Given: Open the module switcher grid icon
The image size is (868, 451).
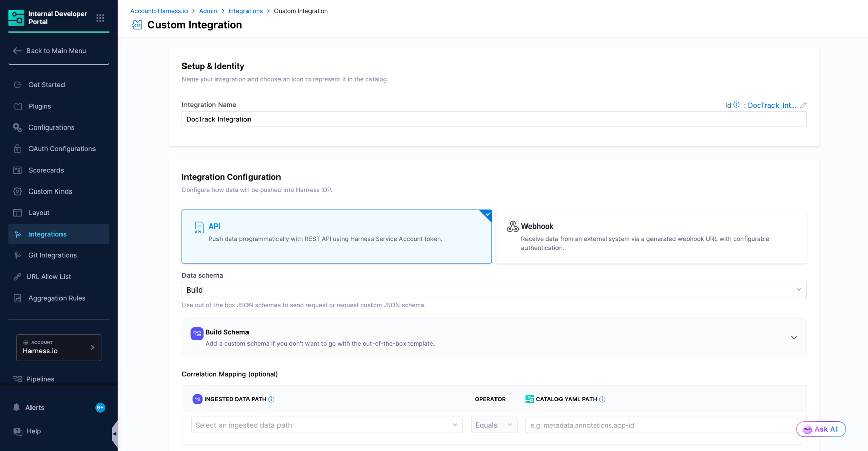Looking at the screenshot, I should pos(100,18).
